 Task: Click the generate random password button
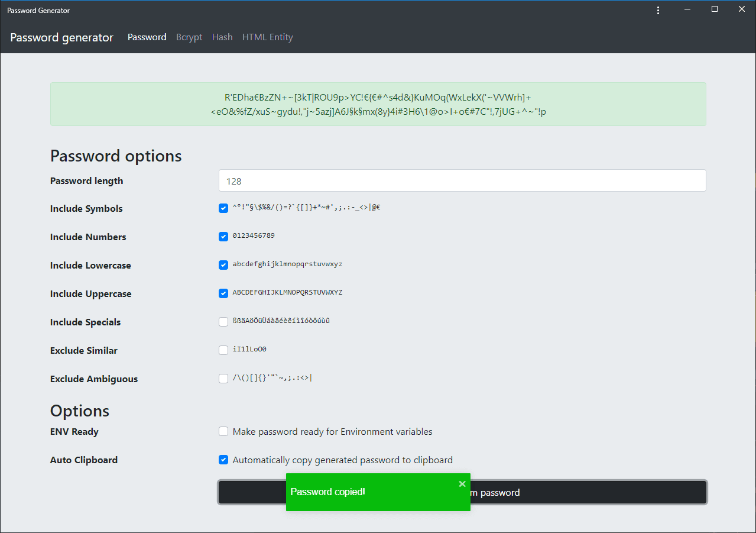point(462,492)
